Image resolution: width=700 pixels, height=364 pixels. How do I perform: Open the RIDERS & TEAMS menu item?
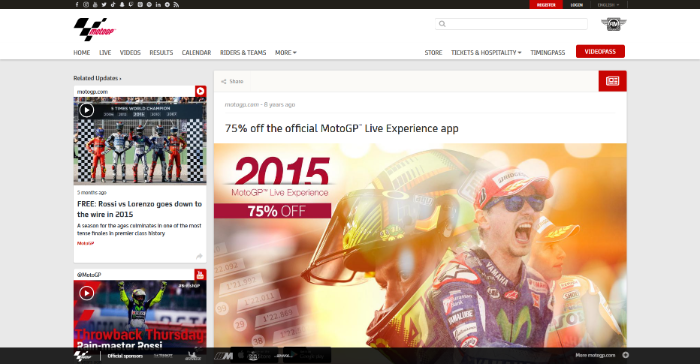[x=243, y=53]
